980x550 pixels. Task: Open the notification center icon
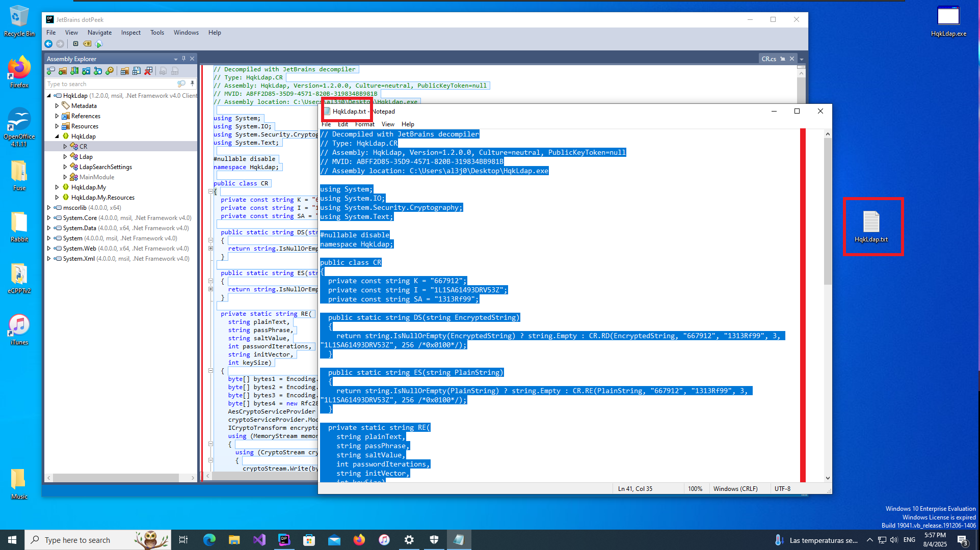coord(963,540)
